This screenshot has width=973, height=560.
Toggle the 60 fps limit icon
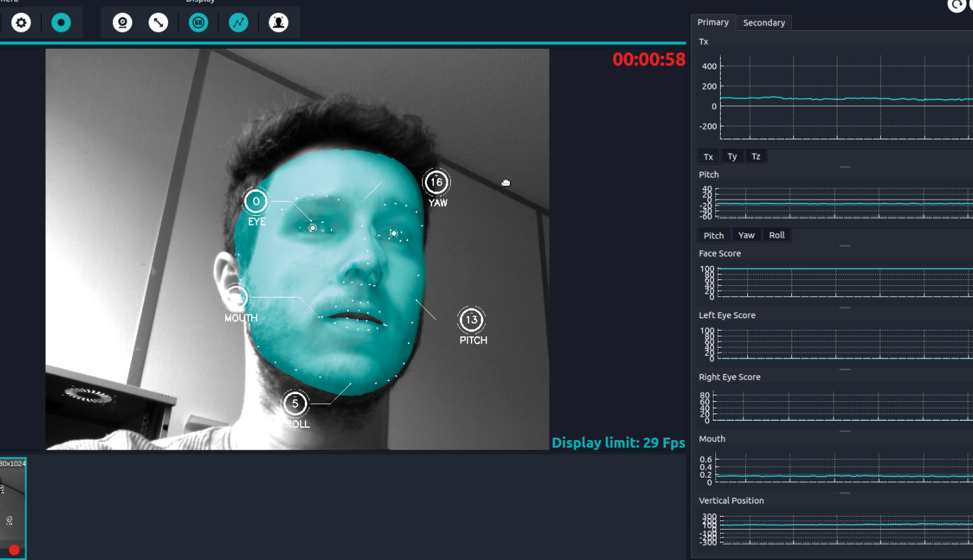pyautogui.click(x=198, y=23)
